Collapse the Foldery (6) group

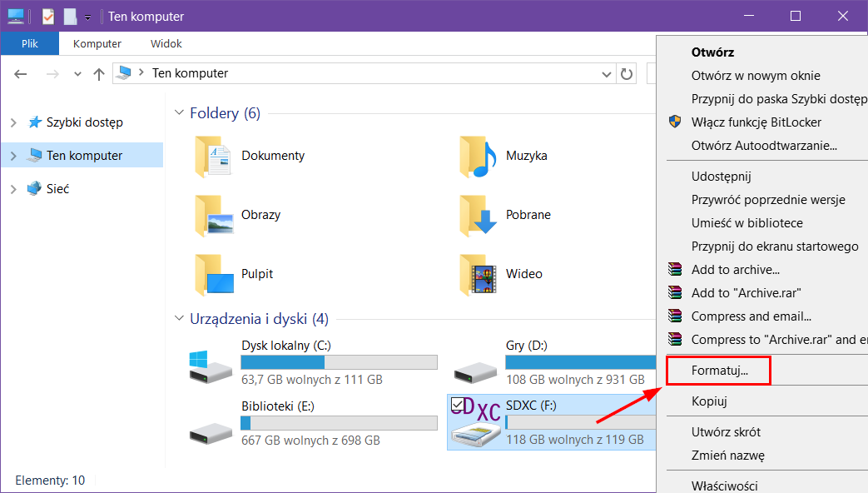coord(179,112)
